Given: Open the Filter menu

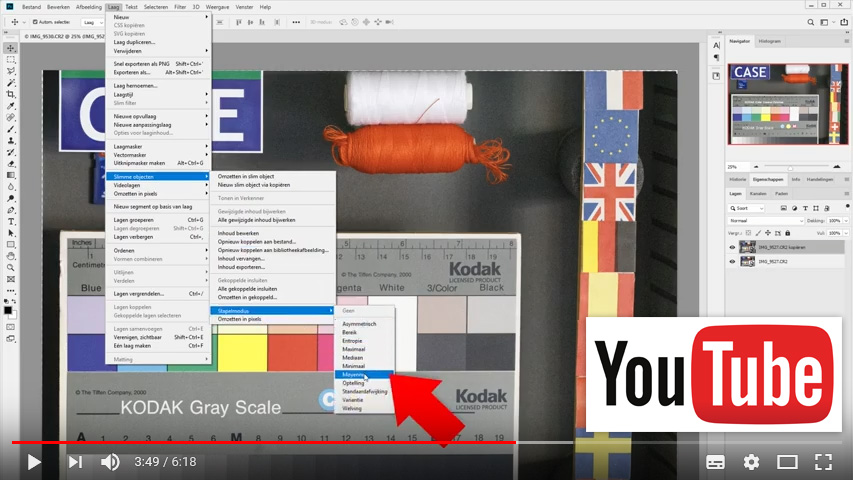Looking at the screenshot, I should tap(180, 7).
